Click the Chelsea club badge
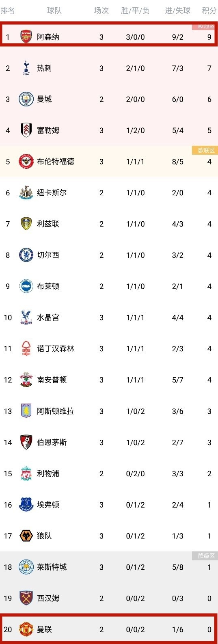The image size is (218, 644). (26, 255)
